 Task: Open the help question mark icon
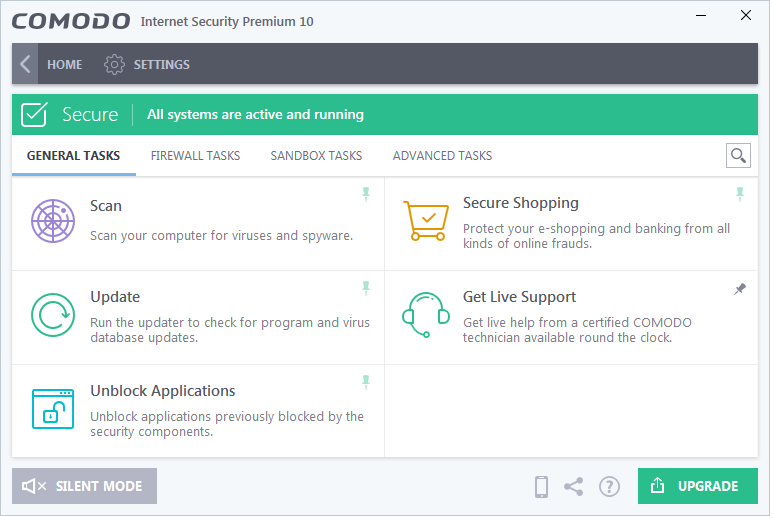pyautogui.click(x=609, y=486)
